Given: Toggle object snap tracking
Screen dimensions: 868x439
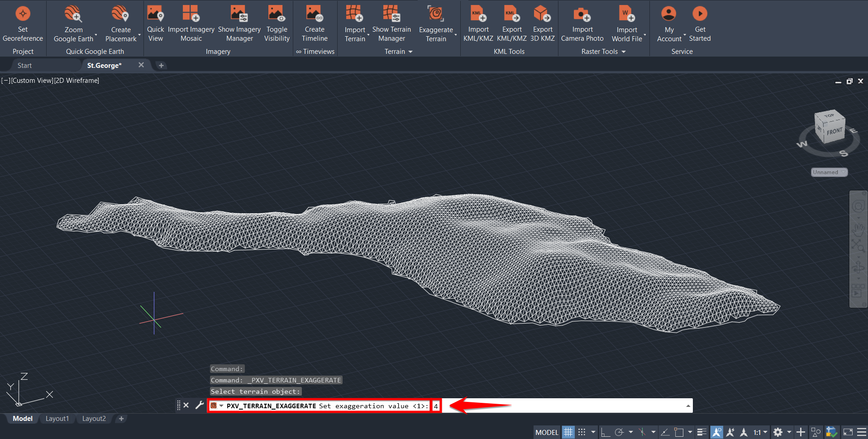Looking at the screenshot, I should pos(665,432).
